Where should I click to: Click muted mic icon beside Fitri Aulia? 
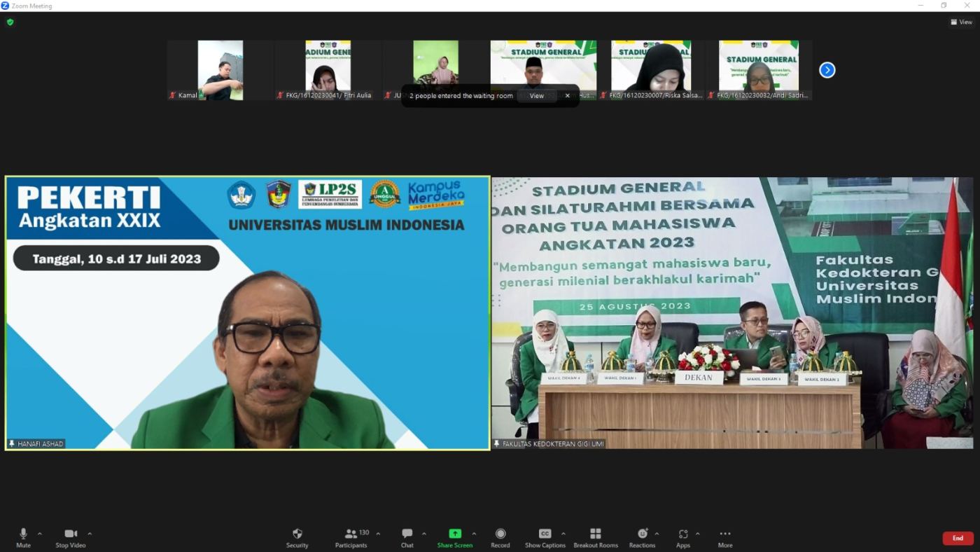[x=280, y=95]
